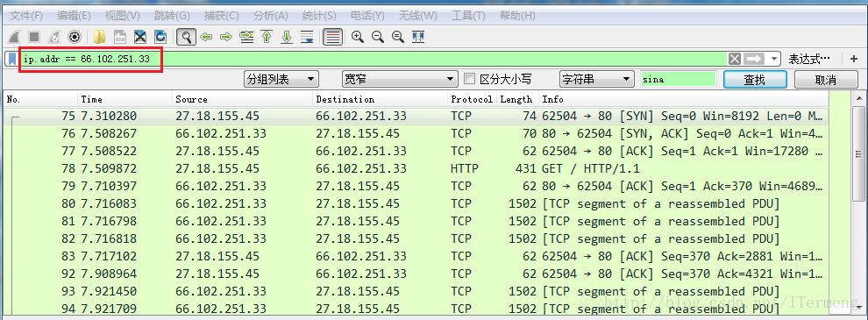The height and width of the screenshot is (320, 868).
Task: Click the 取消 button
Action: point(826,79)
